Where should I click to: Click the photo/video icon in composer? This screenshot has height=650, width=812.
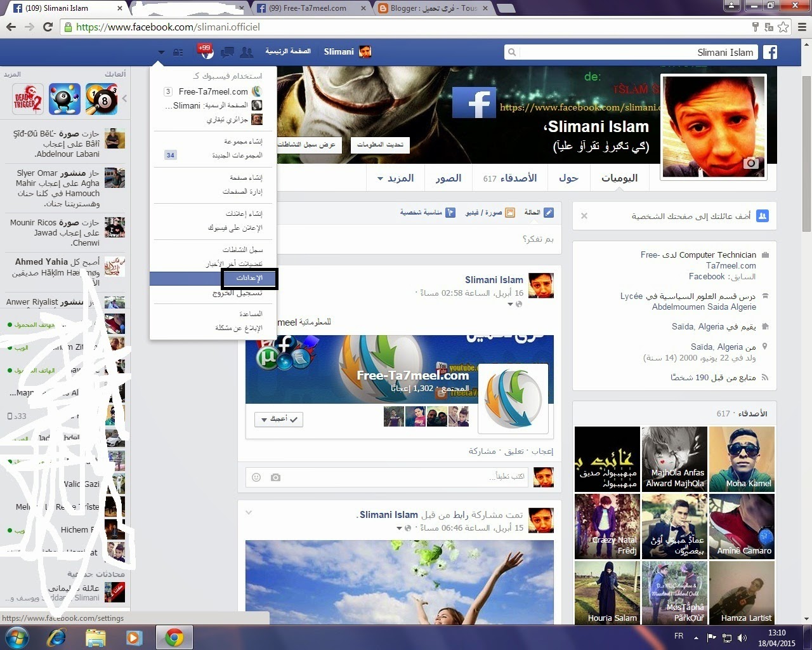pyautogui.click(x=509, y=213)
